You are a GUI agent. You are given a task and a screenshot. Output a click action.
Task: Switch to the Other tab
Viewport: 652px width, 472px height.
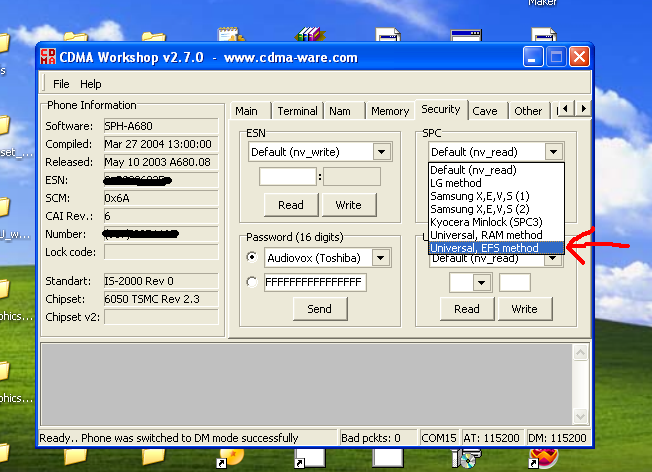click(528, 111)
